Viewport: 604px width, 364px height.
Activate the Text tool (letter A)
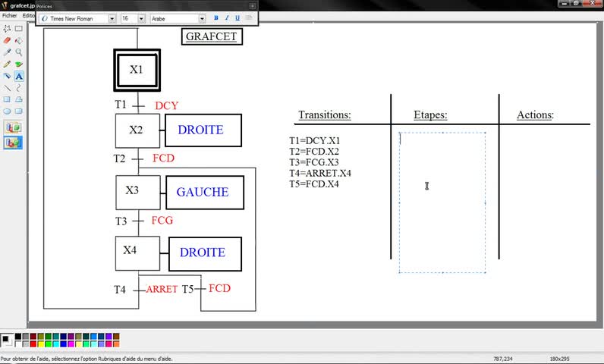(x=18, y=76)
